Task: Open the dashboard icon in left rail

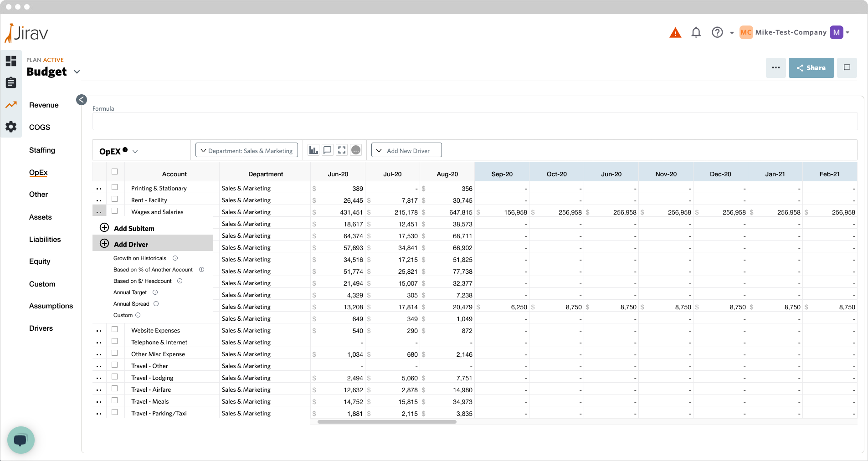Action: [x=11, y=61]
